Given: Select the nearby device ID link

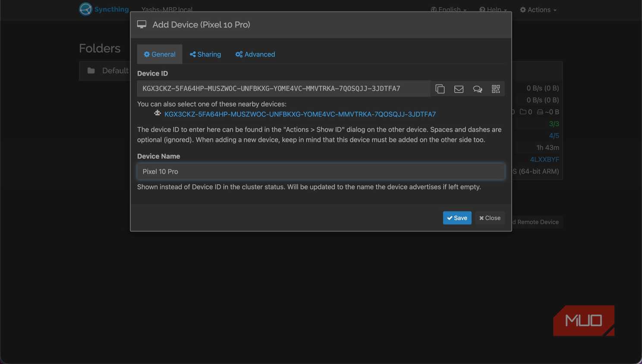Looking at the screenshot, I should click(300, 114).
